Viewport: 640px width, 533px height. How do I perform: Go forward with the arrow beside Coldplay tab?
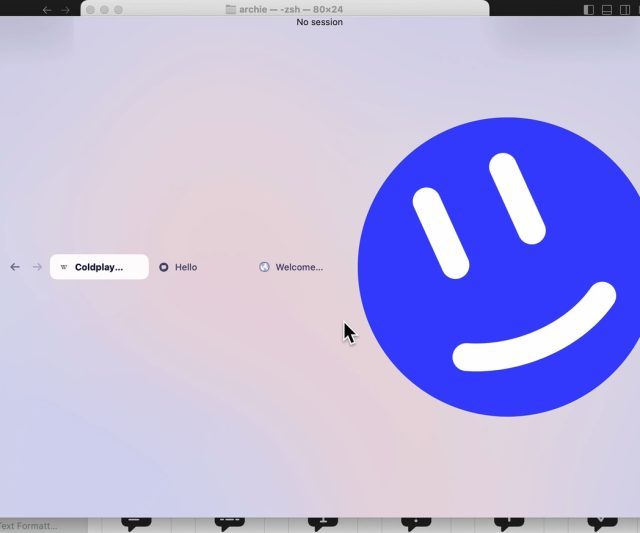coord(37,267)
